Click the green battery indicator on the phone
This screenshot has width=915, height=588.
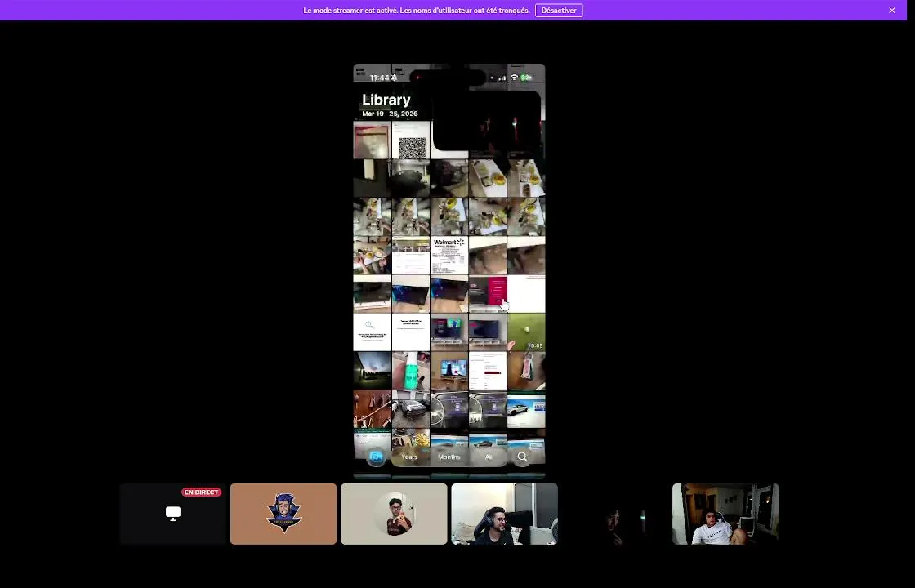coord(526,78)
